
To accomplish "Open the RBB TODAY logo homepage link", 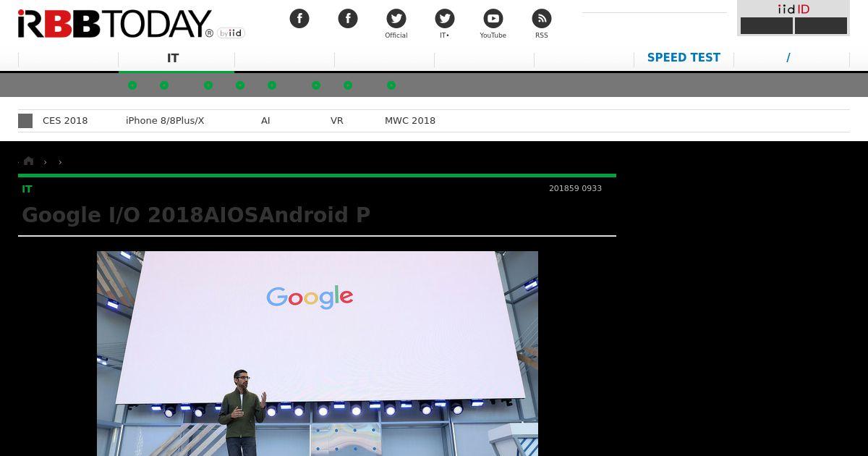I will click(x=116, y=24).
